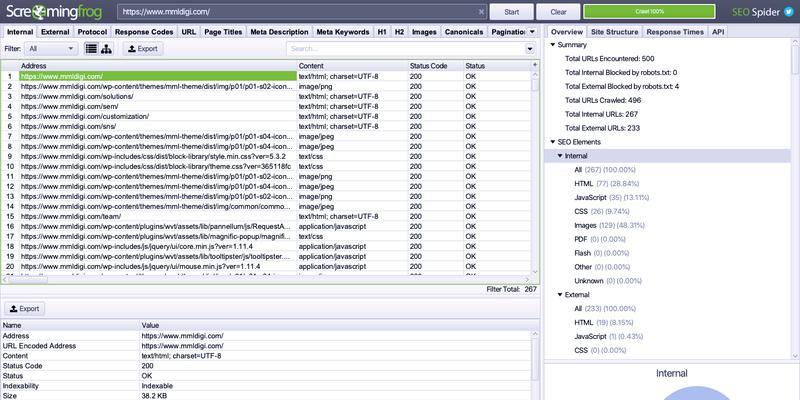Switch to Response Codes tab
Viewport: 800px width, 400px height.
point(144,32)
